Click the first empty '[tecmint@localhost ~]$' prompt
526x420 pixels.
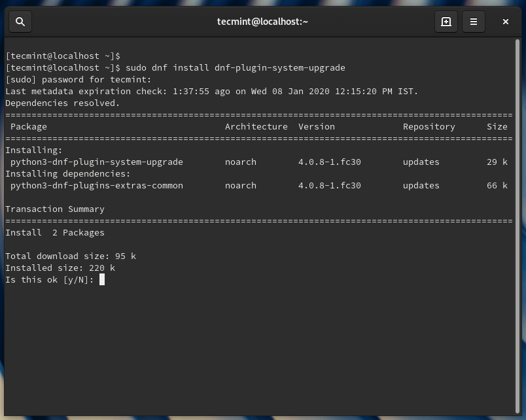point(63,56)
